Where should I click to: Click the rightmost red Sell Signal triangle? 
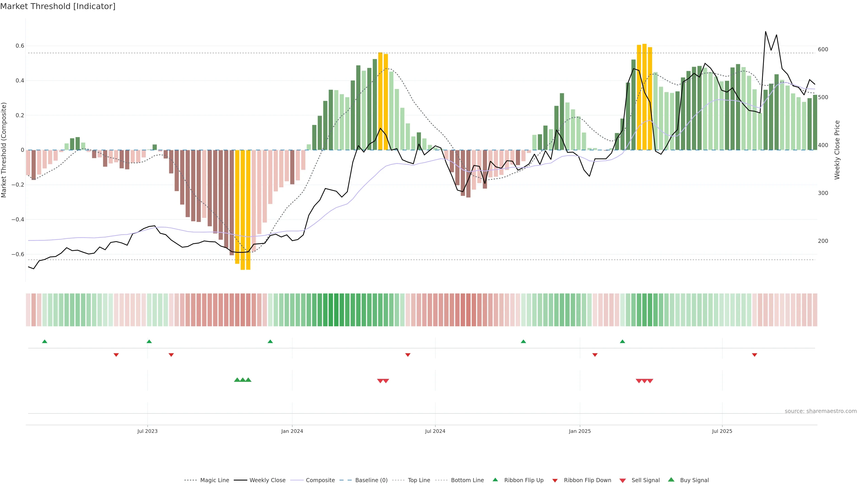(x=650, y=381)
